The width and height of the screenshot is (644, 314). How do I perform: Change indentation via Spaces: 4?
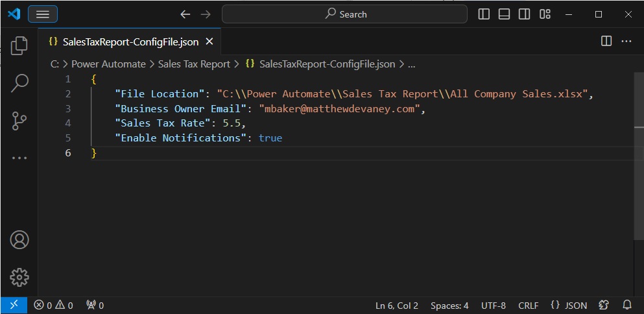pyautogui.click(x=449, y=306)
